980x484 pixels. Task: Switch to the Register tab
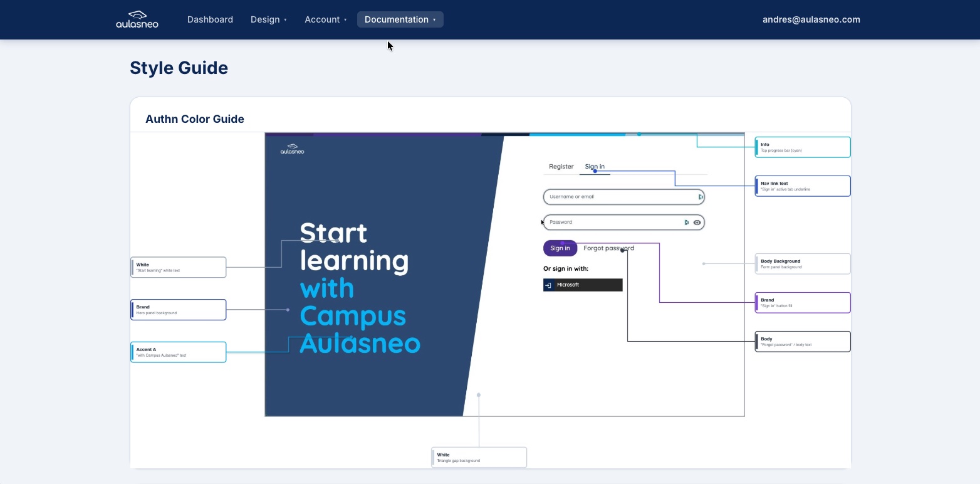point(561,167)
